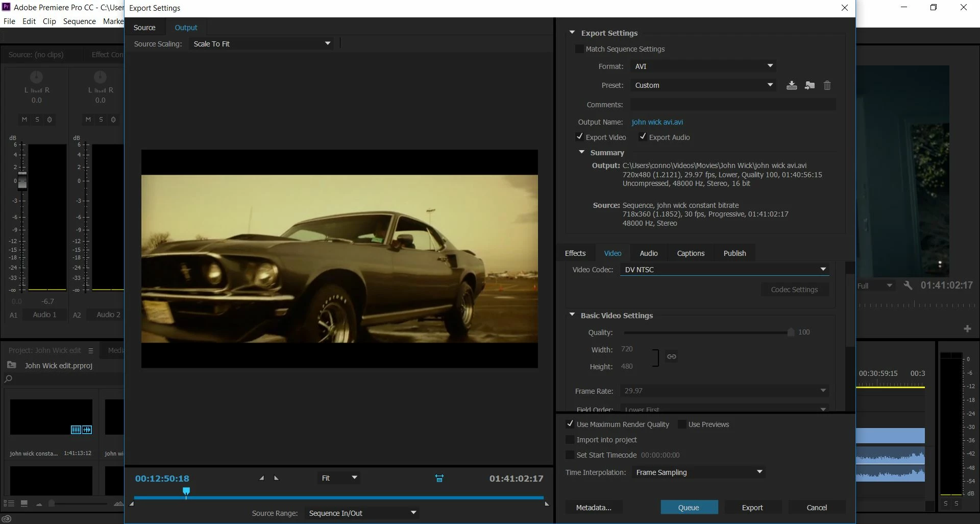Click the Import Preset icon
Image resolution: width=980 pixels, height=524 pixels.
click(x=810, y=85)
